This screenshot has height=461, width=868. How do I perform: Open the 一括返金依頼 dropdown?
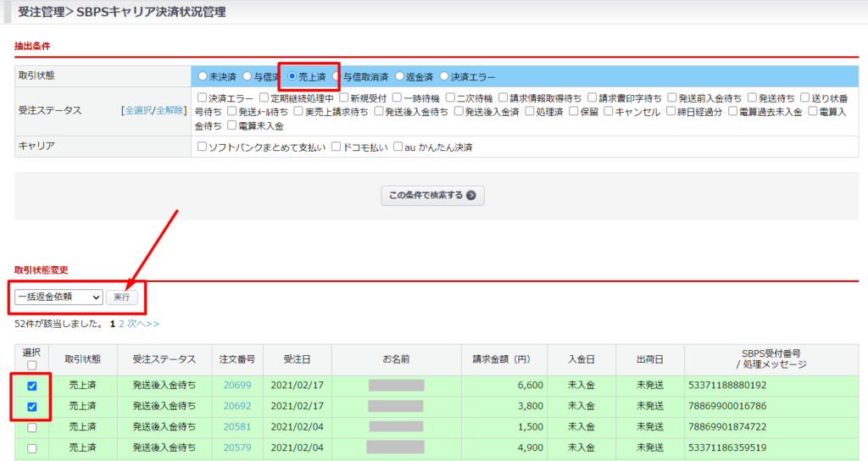pos(59,297)
